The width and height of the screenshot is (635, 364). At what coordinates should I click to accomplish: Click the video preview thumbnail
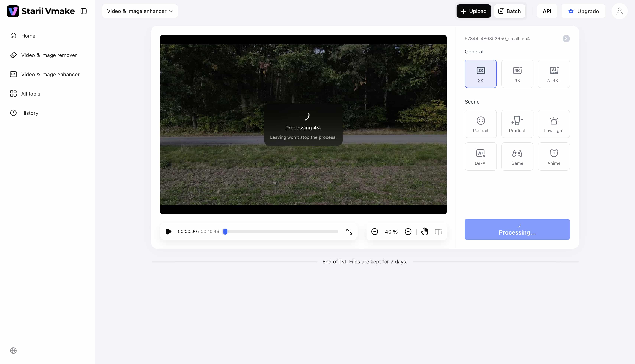coord(303,124)
